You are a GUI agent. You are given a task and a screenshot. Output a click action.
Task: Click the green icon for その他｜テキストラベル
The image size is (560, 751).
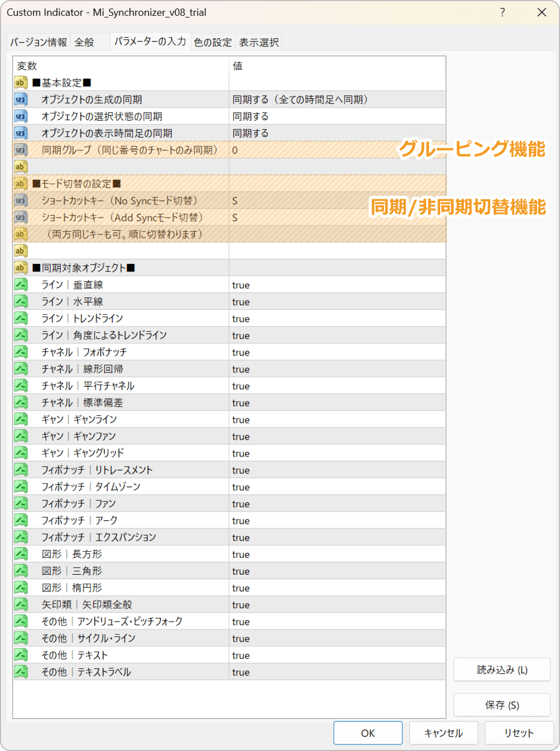point(20,671)
